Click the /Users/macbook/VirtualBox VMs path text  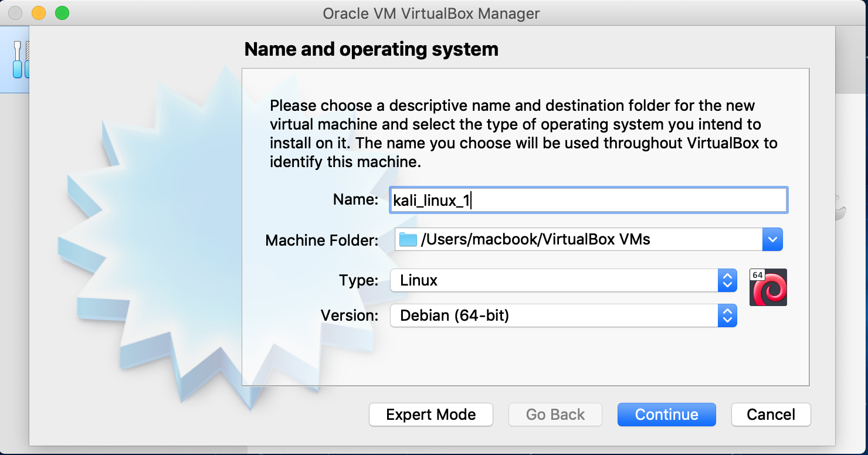[535, 239]
